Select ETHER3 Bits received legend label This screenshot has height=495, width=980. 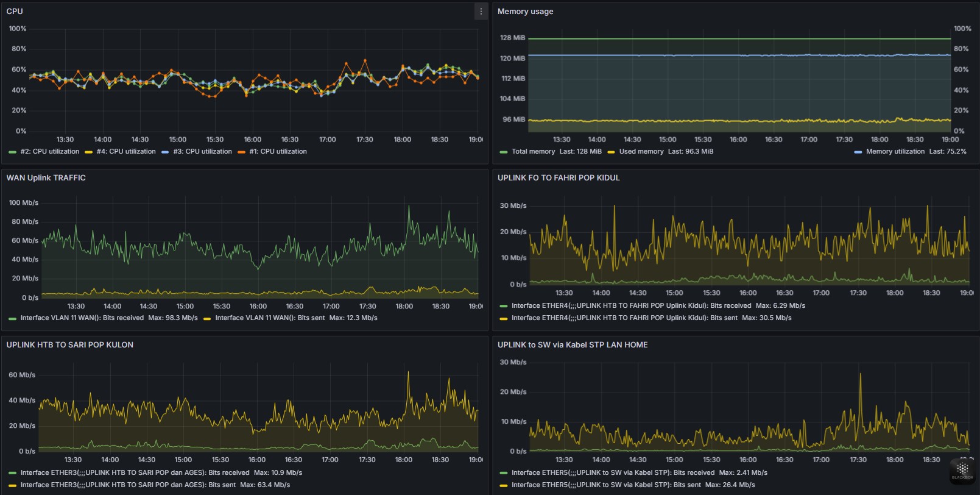(135, 473)
